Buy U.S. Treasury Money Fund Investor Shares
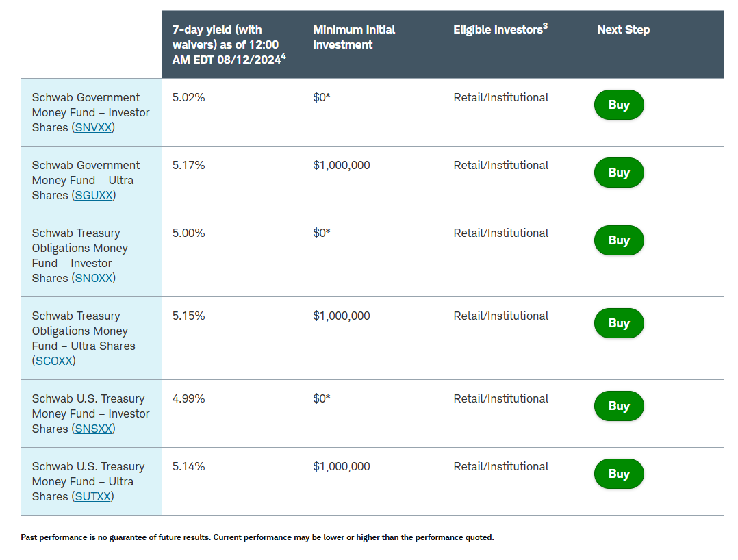 [619, 406]
